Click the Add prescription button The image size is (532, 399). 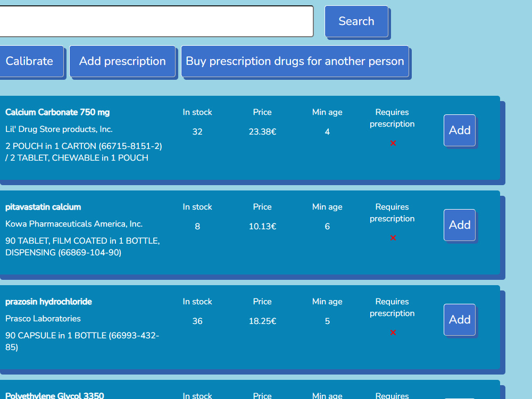tap(122, 61)
